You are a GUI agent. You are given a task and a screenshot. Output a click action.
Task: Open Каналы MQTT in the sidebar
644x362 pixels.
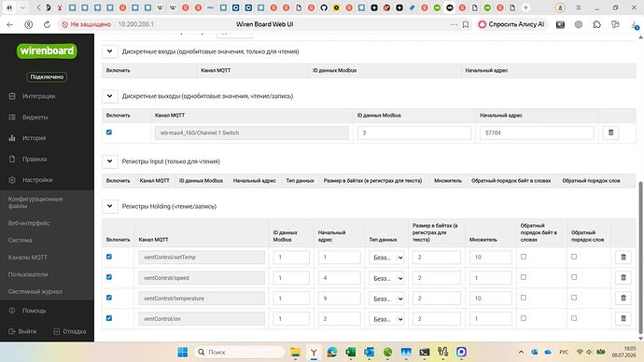point(27,258)
